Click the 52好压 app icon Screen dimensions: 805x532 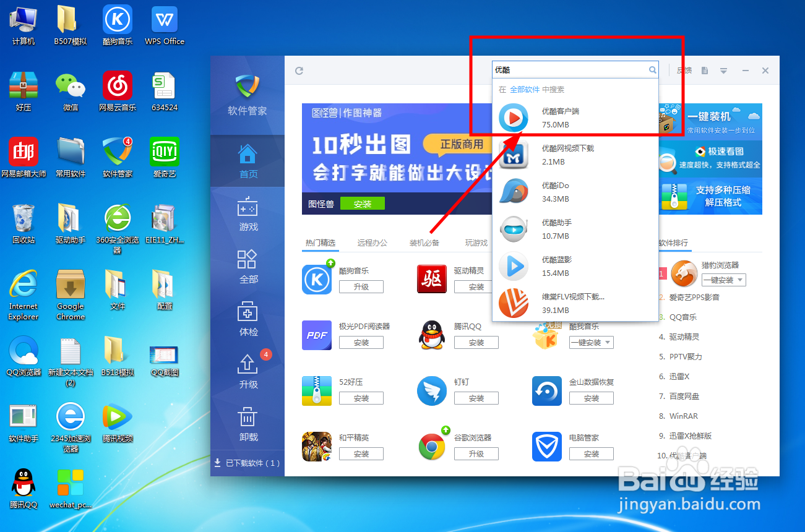coord(317,391)
